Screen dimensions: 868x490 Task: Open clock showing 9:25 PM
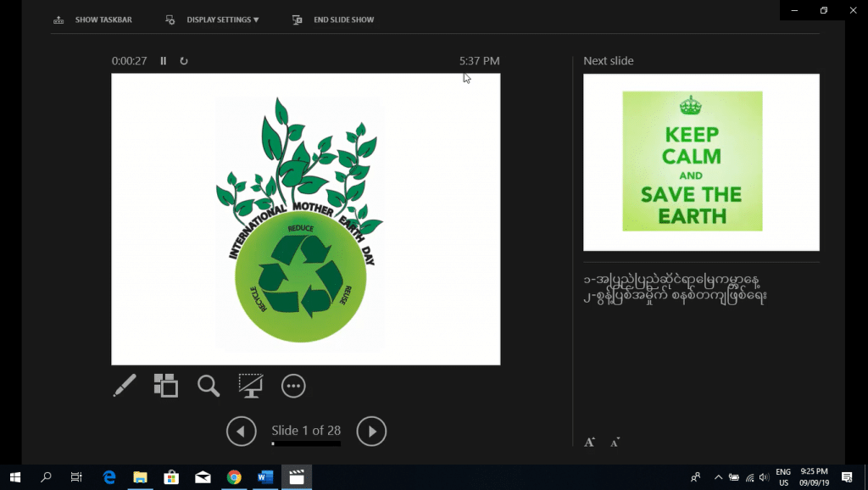tap(815, 477)
